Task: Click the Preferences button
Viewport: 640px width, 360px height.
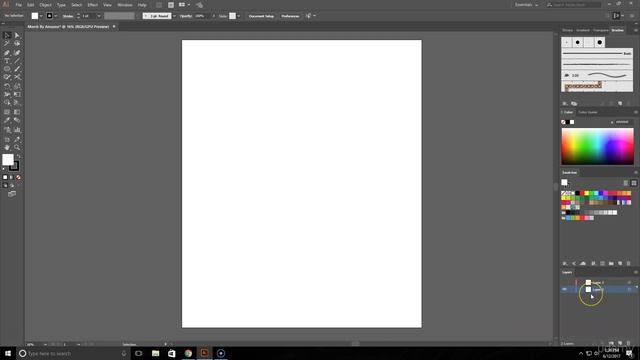Action: click(x=290, y=16)
